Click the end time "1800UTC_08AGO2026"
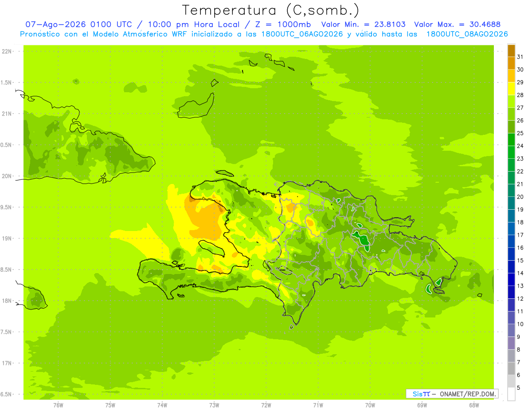The height and width of the screenshot is (411, 532). tap(467, 34)
